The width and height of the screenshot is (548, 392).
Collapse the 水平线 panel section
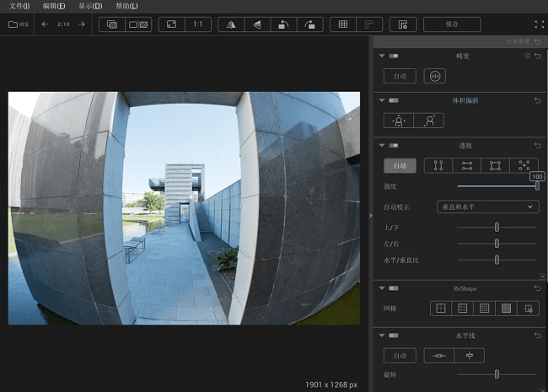click(x=382, y=336)
